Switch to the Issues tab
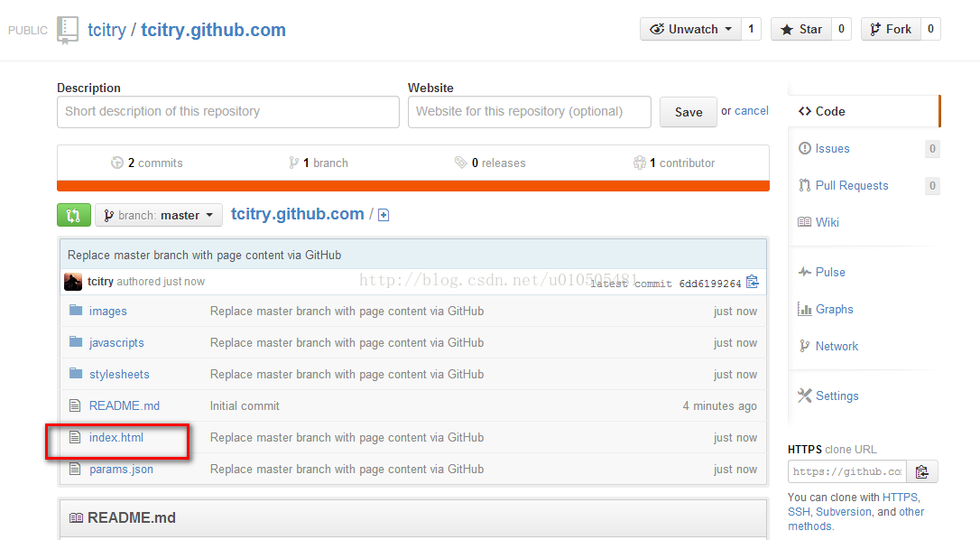 832,148
